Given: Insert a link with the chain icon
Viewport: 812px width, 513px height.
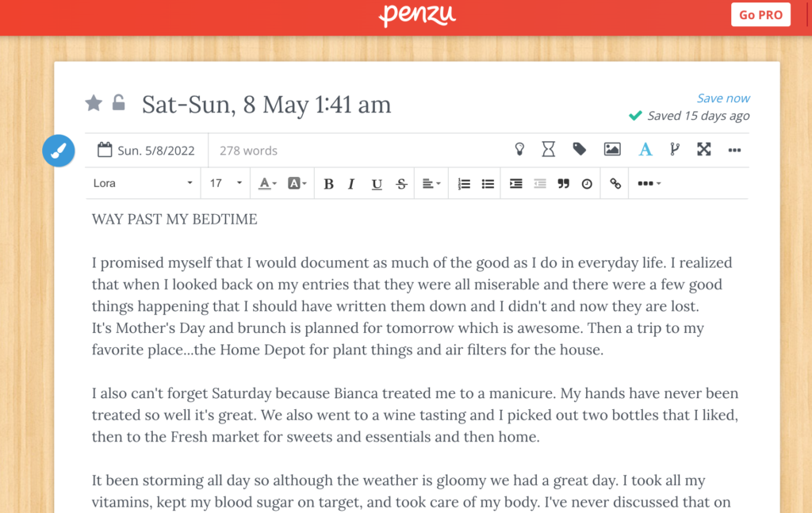Looking at the screenshot, I should [615, 183].
